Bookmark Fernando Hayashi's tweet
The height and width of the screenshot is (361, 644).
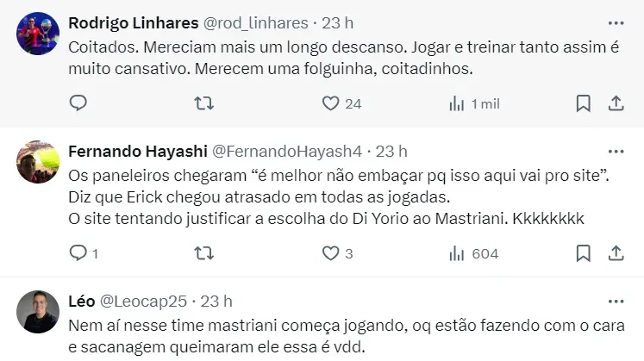coord(584,253)
